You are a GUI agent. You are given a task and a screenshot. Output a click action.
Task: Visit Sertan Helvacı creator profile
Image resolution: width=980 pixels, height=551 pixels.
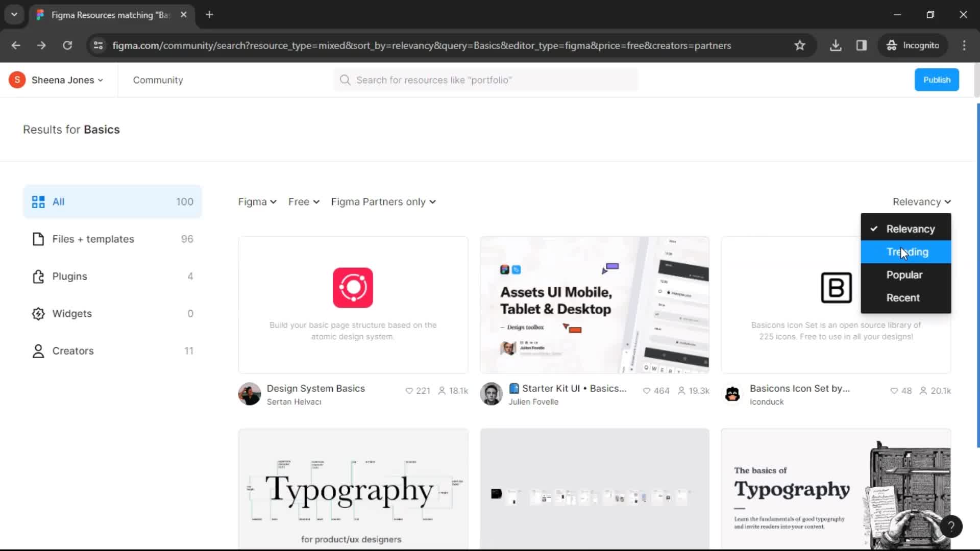(x=294, y=402)
